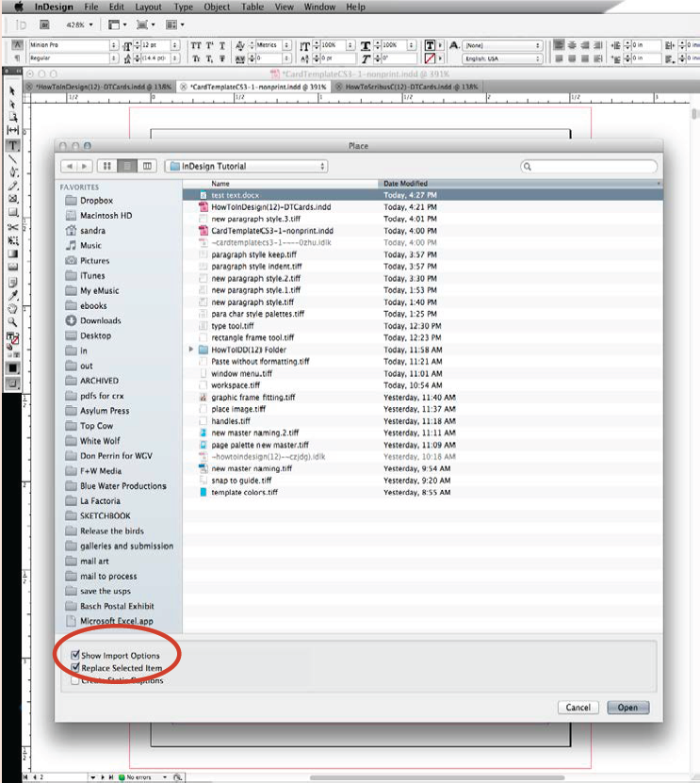Click the Place dialog search field
The height and width of the screenshot is (783, 700).
point(589,166)
